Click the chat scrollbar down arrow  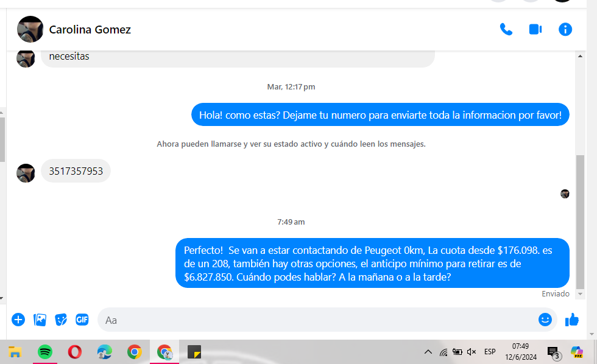pyautogui.click(x=580, y=293)
